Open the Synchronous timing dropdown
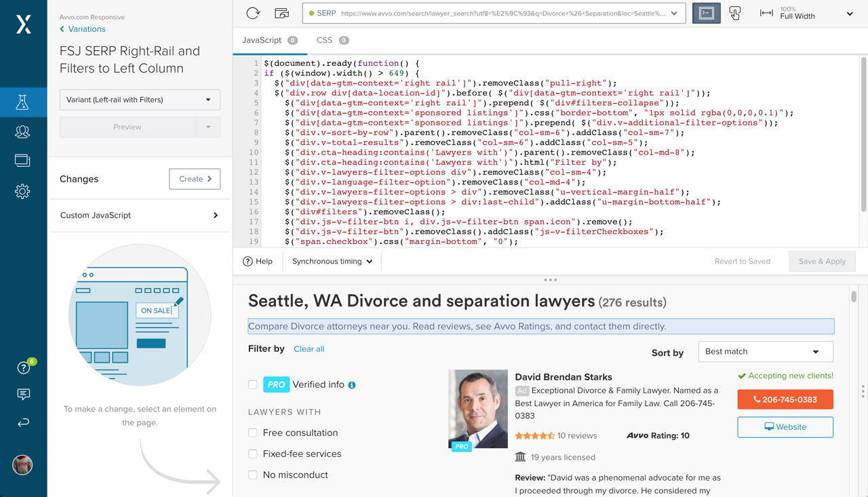The width and height of the screenshot is (868, 497). [332, 261]
